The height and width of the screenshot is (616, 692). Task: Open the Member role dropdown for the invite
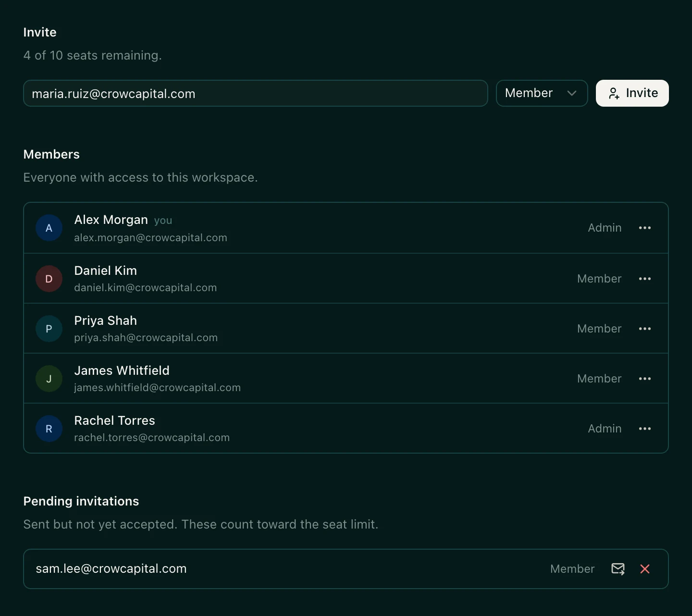tap(542, 93)
